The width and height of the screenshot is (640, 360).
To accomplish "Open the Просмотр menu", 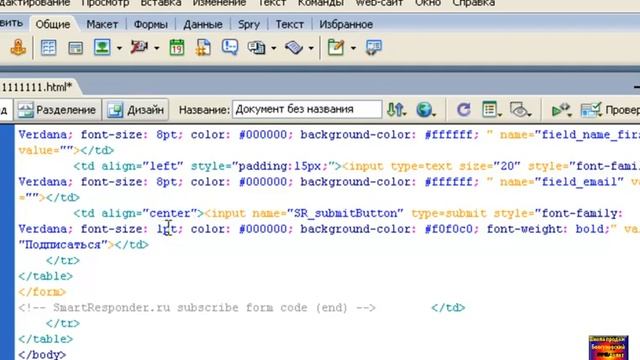I will (105, 3).
